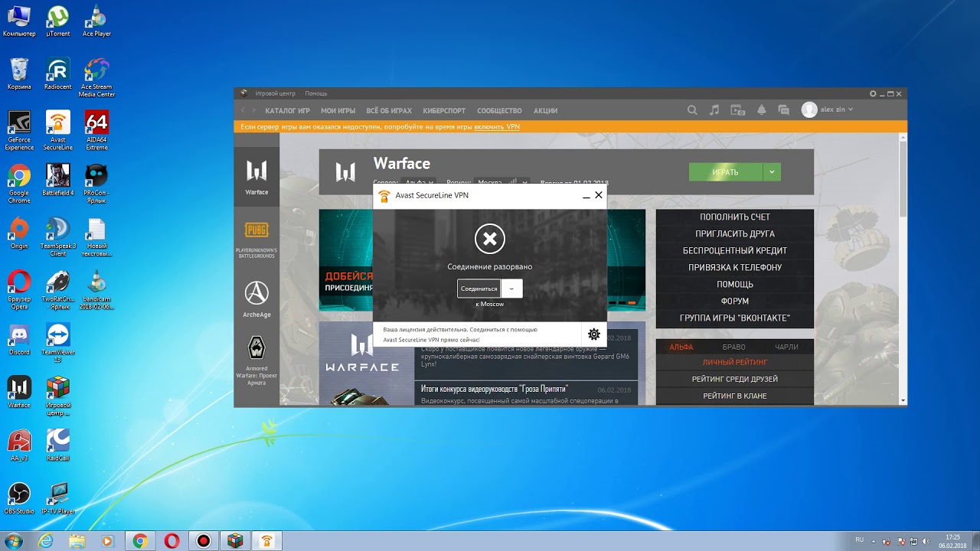Viewport: 980px width, 551px height.
Task: Click БЕСПРОЦЕНТНЫЙ КРЕДИТ
Action: [735, 251]
